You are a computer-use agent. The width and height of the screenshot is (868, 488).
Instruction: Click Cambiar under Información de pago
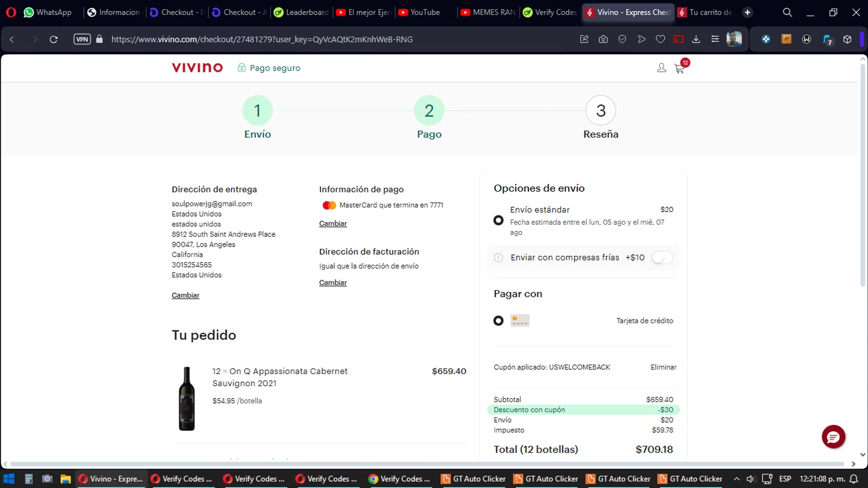click(x=333, y=223)
